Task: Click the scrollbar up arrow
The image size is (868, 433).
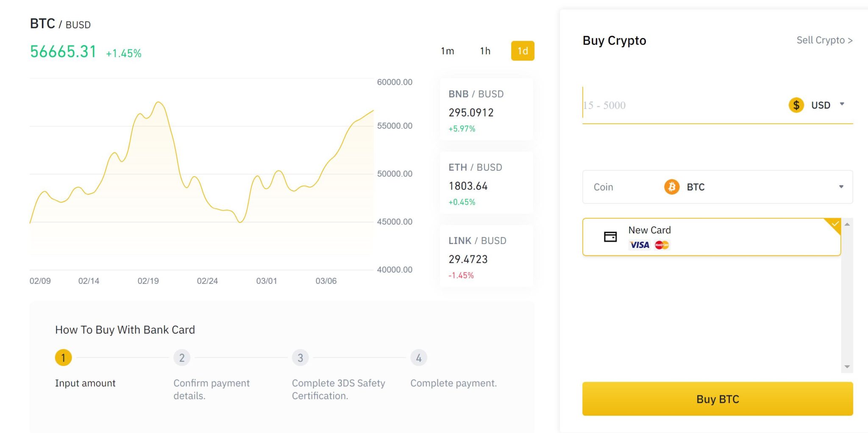Action: pyautogui.click(x=848, y=225)
